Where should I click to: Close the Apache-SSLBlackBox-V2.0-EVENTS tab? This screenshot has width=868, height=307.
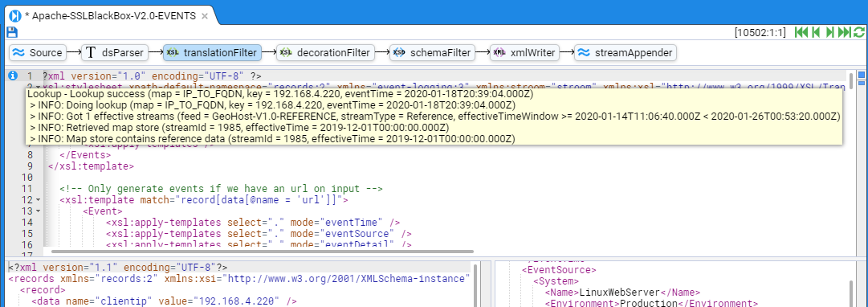click(x=205, y=16)
